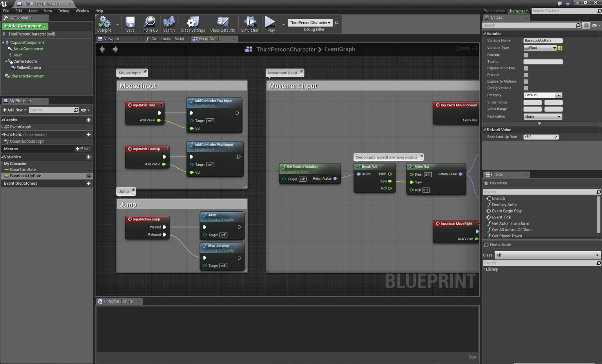Open the Replication dropdown set to None
The image size is (602, 364).
point(542,116)
